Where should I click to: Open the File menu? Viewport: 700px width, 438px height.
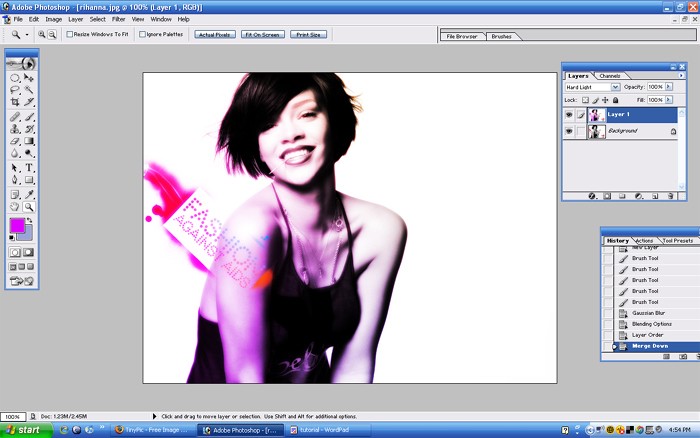[18, 19]
